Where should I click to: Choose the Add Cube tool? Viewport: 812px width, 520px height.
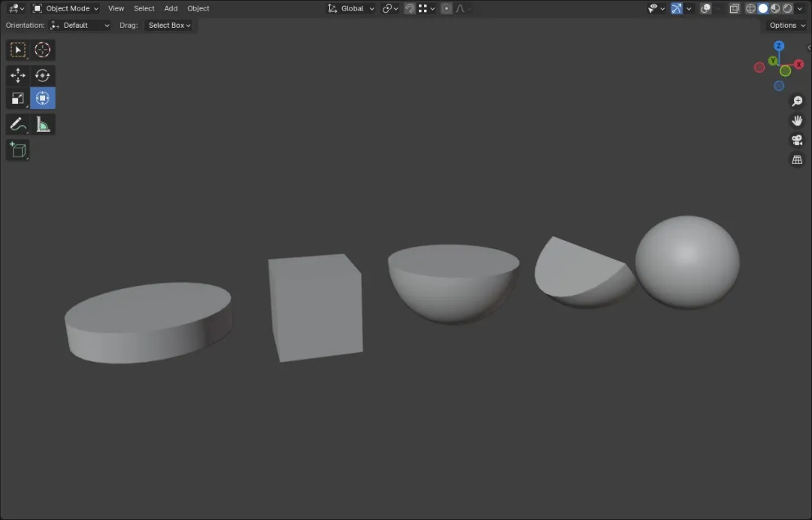[x=17, y=151]
